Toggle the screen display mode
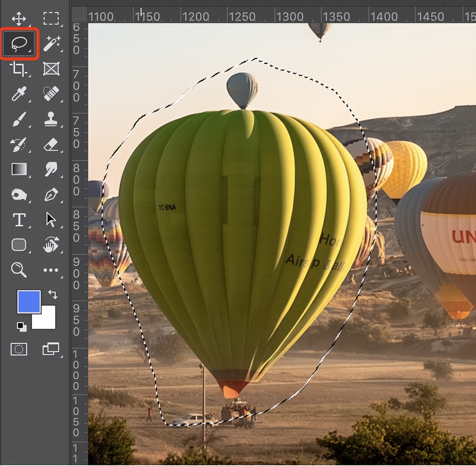Screen dimensions: 476x466 51,349
